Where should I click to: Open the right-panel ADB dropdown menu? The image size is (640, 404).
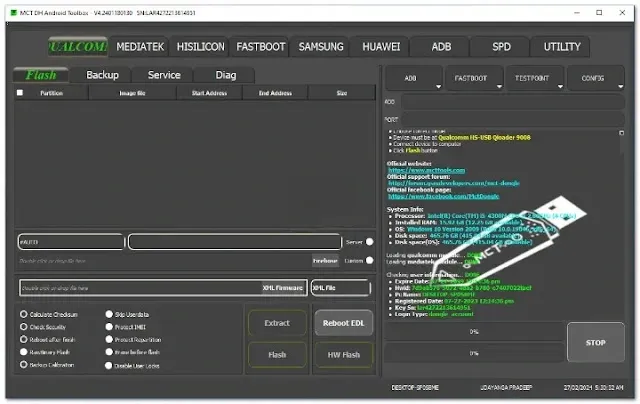click(413, 78)
